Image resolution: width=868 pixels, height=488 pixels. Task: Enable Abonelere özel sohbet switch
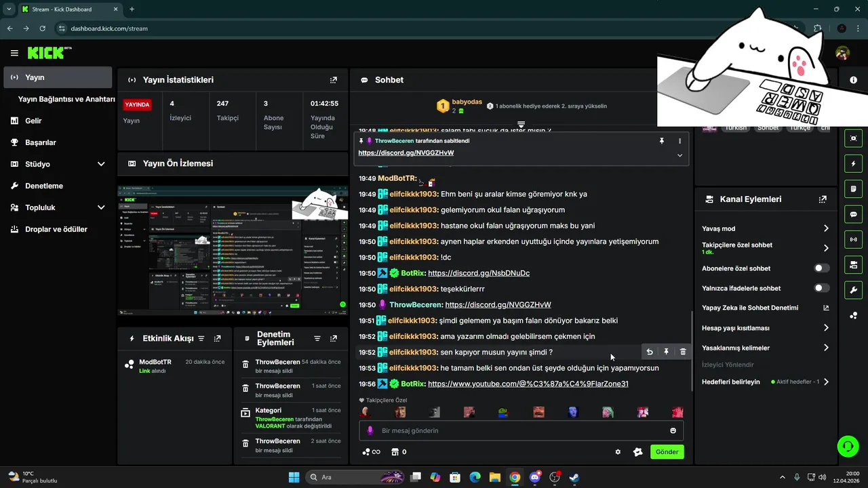[821, 268]
